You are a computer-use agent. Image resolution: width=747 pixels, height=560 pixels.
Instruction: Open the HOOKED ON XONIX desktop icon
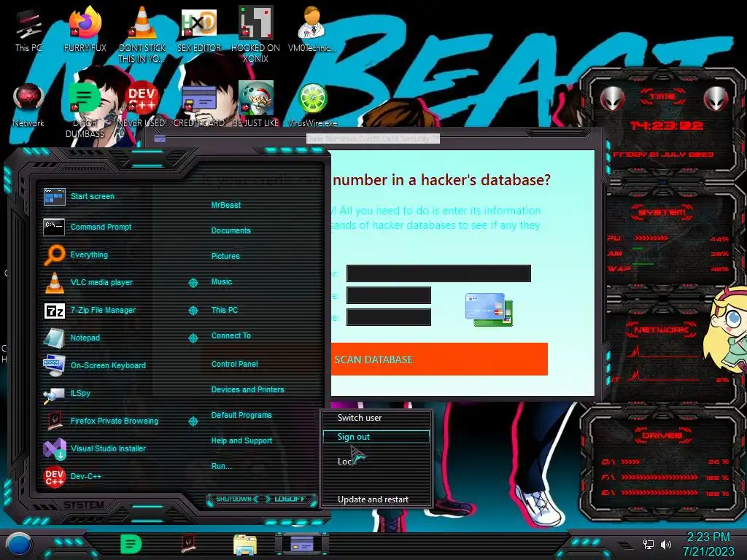[x=255, y=34]
